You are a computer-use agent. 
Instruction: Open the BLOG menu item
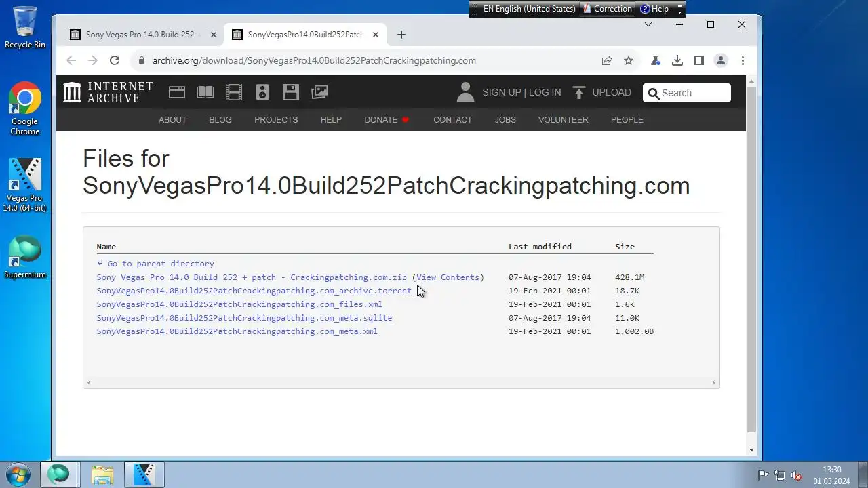(220, 119)
